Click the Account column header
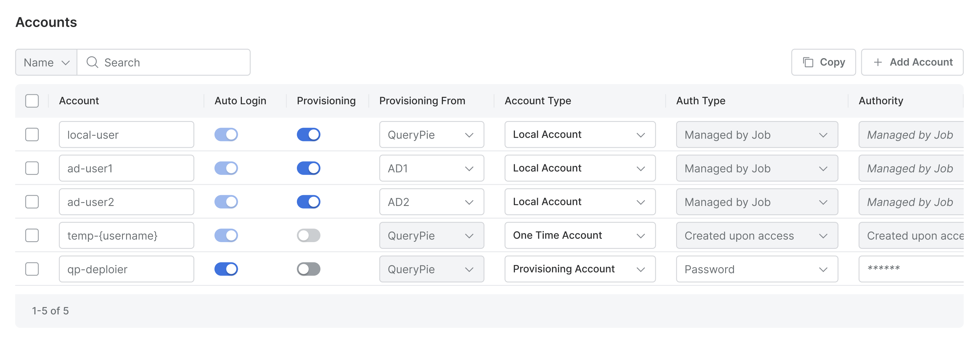This screenshot has height=342, width=980. point(79,101)
